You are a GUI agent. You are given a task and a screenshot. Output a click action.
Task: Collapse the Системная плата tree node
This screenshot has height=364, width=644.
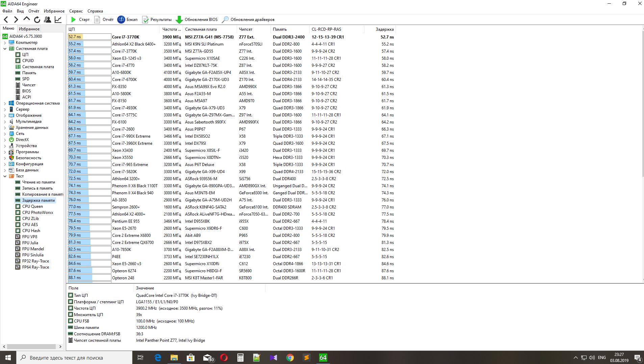coord(5,49)
